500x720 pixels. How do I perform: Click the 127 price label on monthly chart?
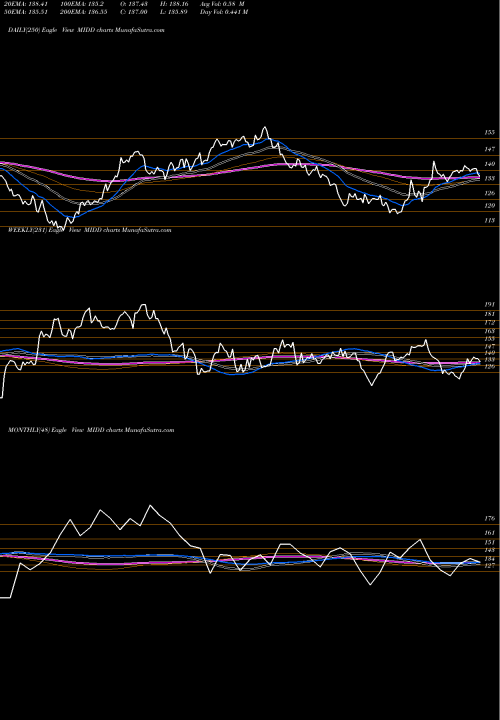pyautogui.click(x=490, y=566)
